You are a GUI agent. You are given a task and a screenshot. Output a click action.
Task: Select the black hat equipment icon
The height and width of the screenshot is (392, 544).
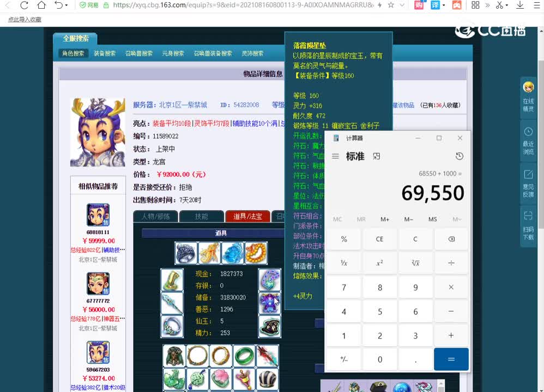tap(270, 326)
